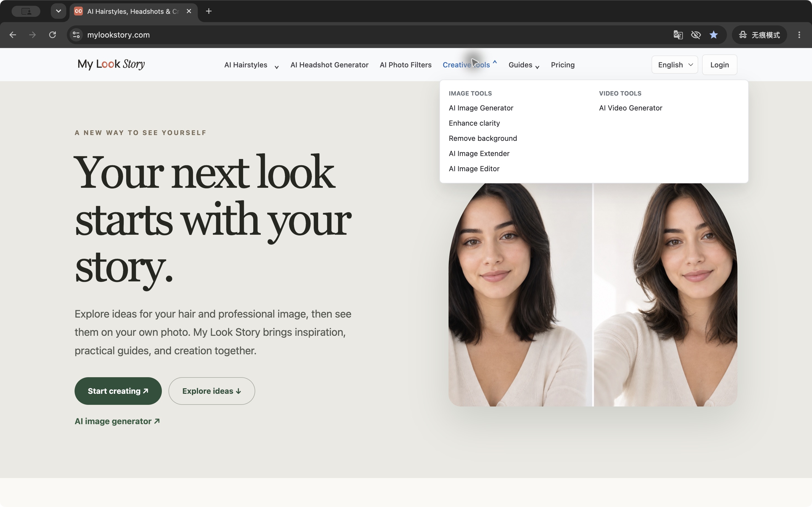Close the AI Hairstyles tab
Screen dimensions: 812x507
(189, 11)
